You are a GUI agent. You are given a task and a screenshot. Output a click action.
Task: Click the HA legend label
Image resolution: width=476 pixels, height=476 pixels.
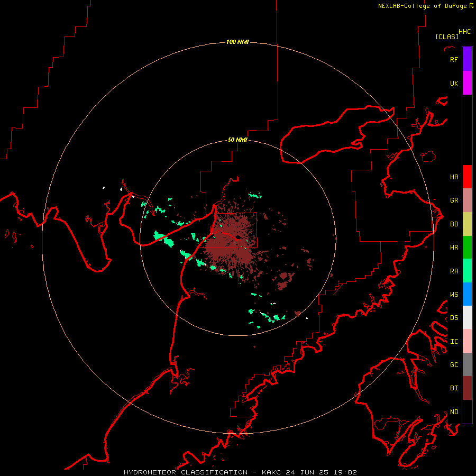pyautogui.click(x=454, y=177)
